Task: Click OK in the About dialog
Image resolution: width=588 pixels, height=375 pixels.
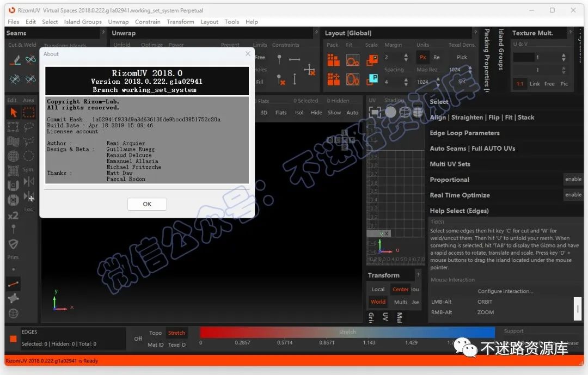Action: point(147,204)
